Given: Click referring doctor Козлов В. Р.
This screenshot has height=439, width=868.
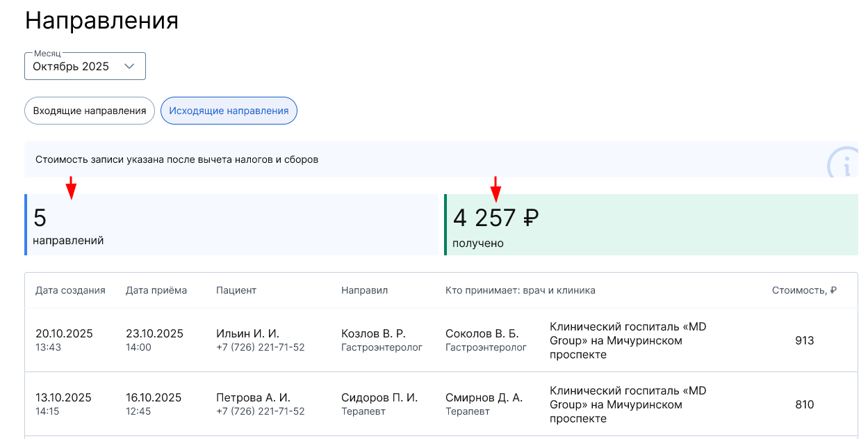Looking at the screenshot, I should [x=373, y=334].
